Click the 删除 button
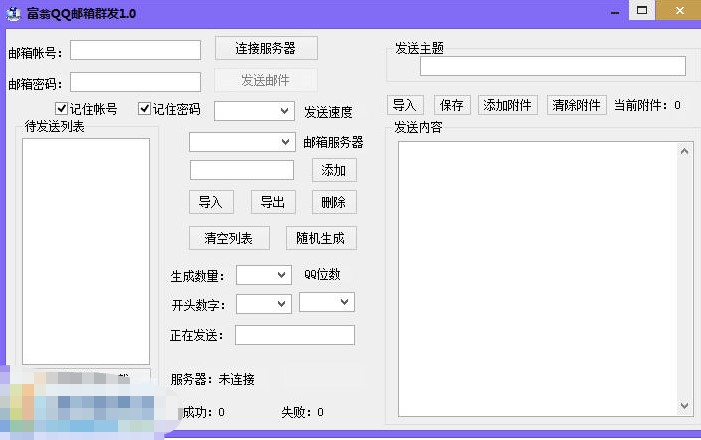 click(334, 202)
